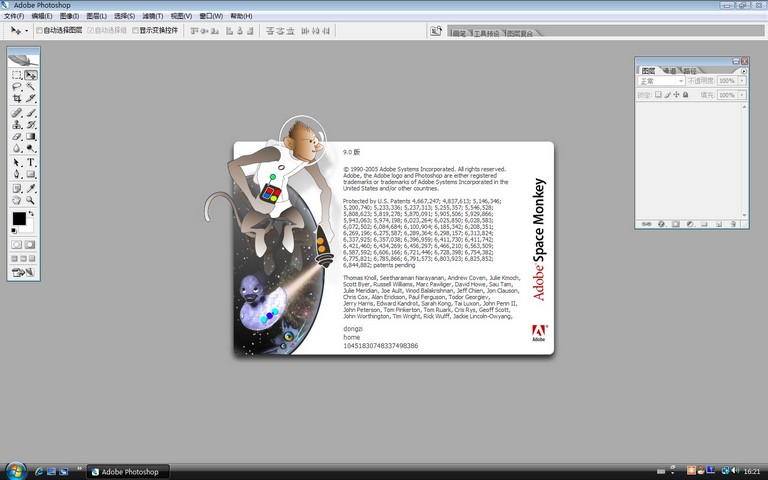Open the 窗口(W) menu
Image resolution: width=768 pixels, height=480 pixels.
(x=211, y=16)
